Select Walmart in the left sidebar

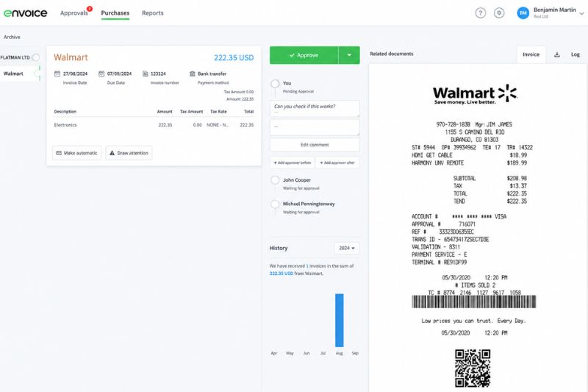(x=13, y=74)
